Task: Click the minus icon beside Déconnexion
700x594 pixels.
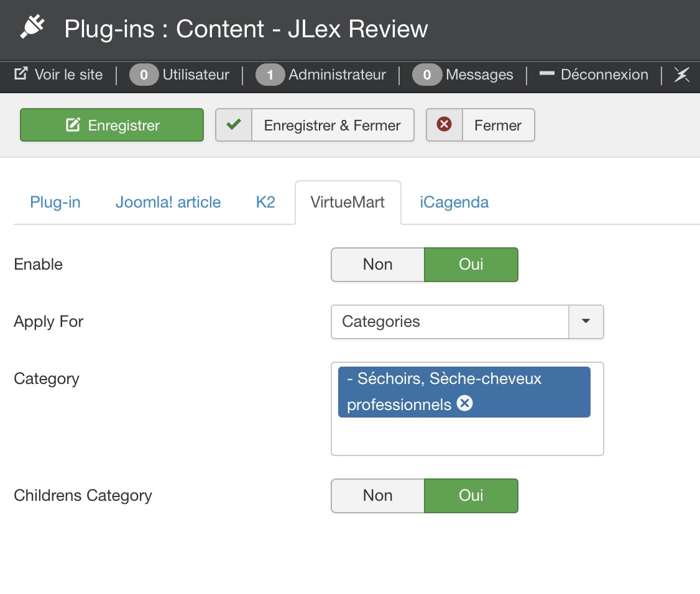Action: pos(546,74)
